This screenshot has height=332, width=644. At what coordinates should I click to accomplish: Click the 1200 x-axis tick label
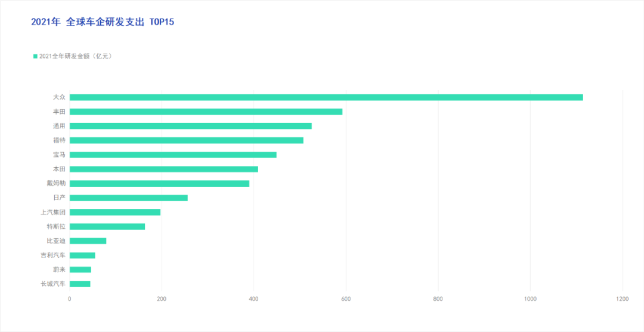(622, 300)
